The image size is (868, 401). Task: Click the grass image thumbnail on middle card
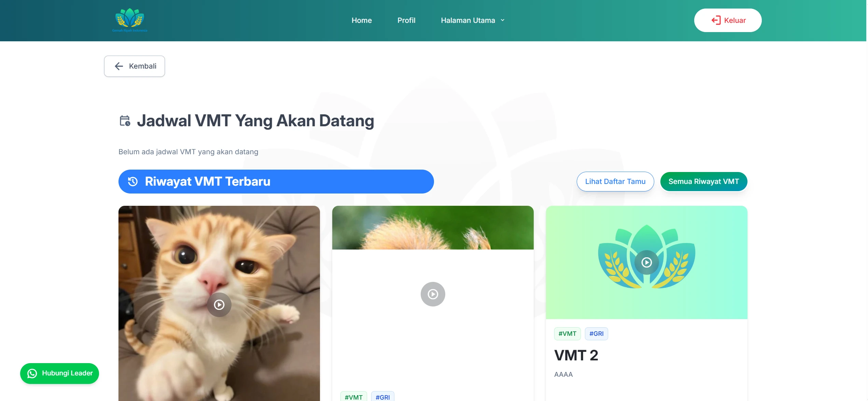tap(433, 228)
